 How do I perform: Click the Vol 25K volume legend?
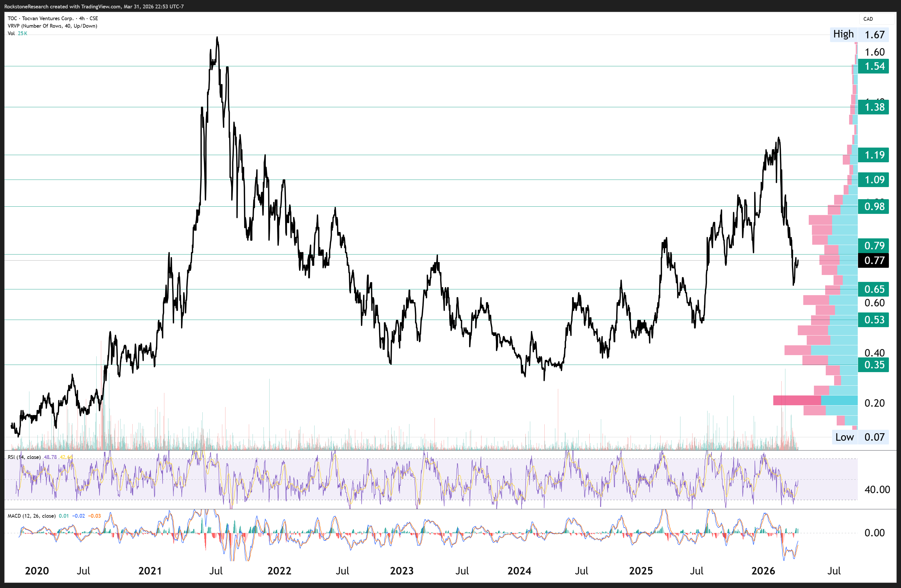pyautogui.click(x=17, y=33)
